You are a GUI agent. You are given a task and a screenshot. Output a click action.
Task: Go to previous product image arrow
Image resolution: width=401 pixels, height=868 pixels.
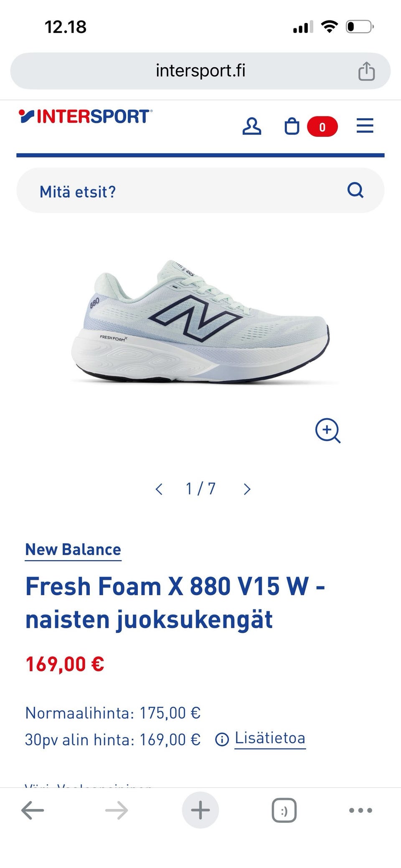(159, 489)
